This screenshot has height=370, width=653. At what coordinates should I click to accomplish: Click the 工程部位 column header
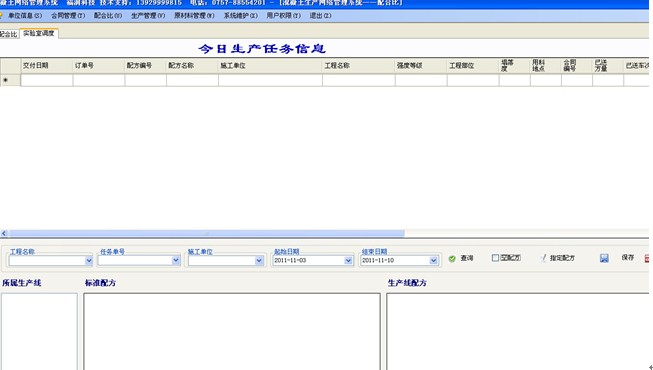pos(473,66)
